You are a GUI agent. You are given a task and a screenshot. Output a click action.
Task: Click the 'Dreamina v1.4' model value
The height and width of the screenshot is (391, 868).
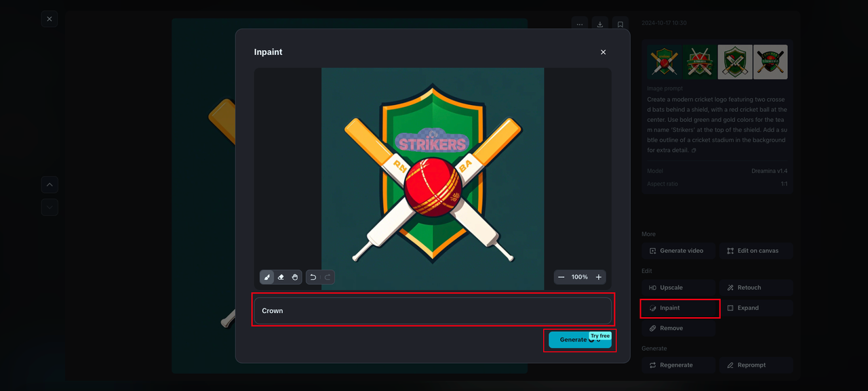769,171
